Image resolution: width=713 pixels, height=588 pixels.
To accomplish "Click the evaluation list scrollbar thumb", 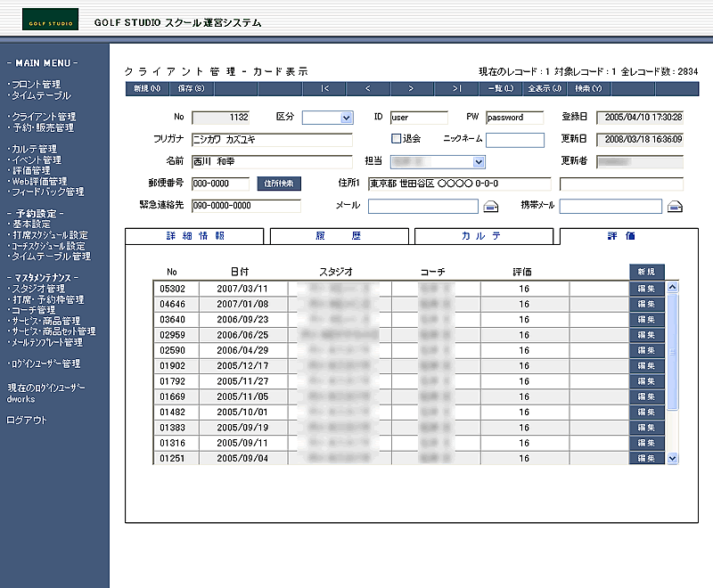I will [673, 352].
